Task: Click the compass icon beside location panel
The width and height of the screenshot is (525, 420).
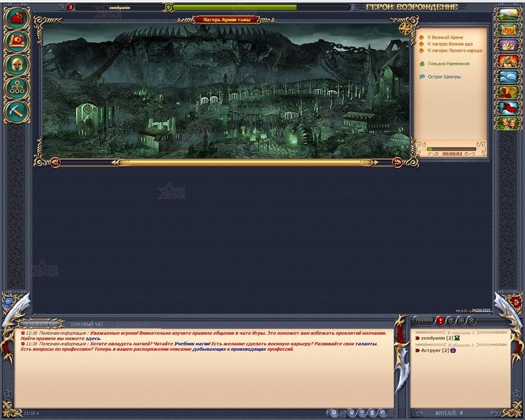Action: pos(405,28)
